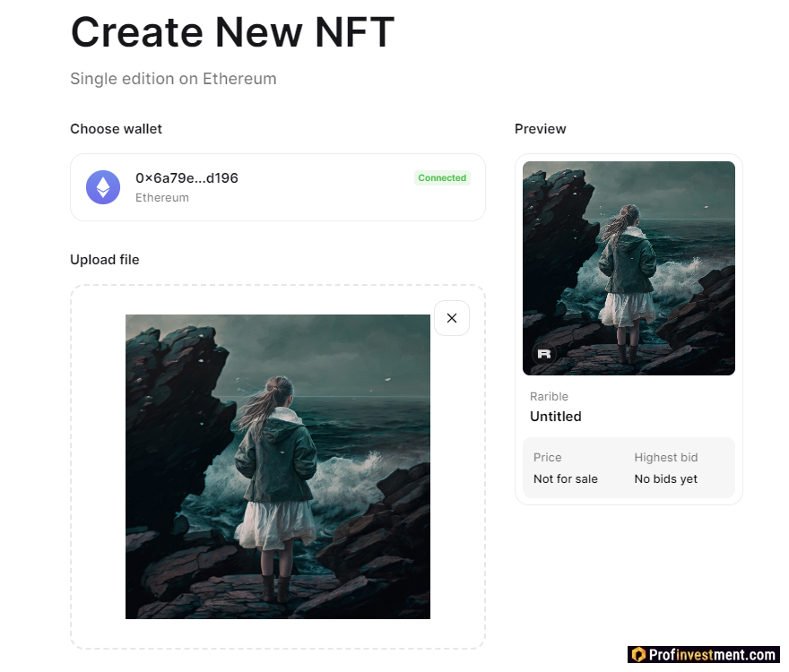Click the Not for sale price value
789x672 pixels.
pyautogui.click(x=565, y=479)
